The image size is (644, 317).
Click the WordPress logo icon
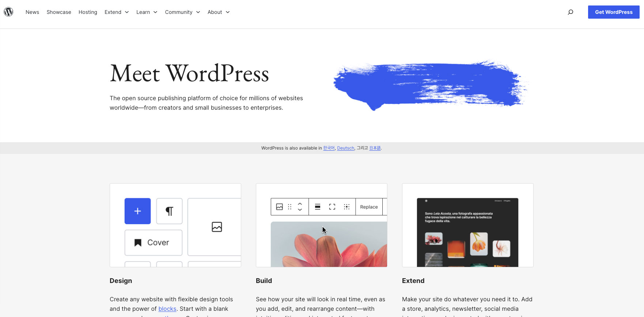pyautogui.click(x=8, y=12)
